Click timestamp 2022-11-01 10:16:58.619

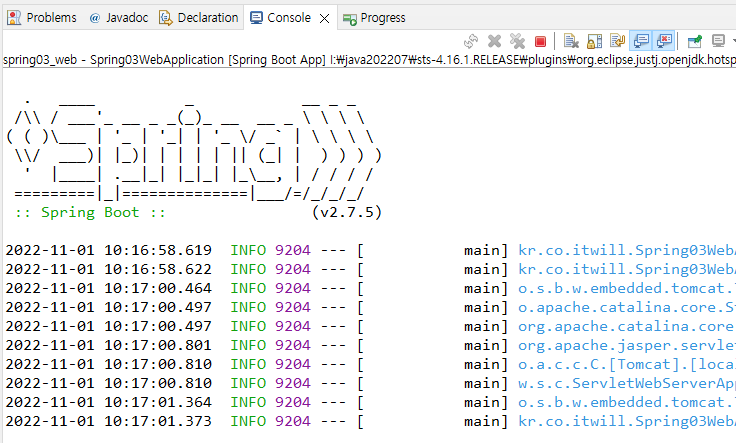coord(109,250)
